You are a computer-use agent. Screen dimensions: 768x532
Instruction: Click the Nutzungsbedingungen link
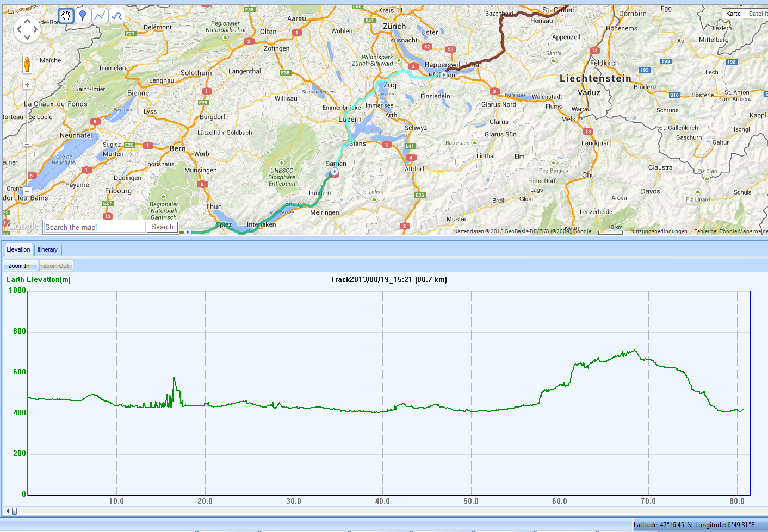coord(659,231)
